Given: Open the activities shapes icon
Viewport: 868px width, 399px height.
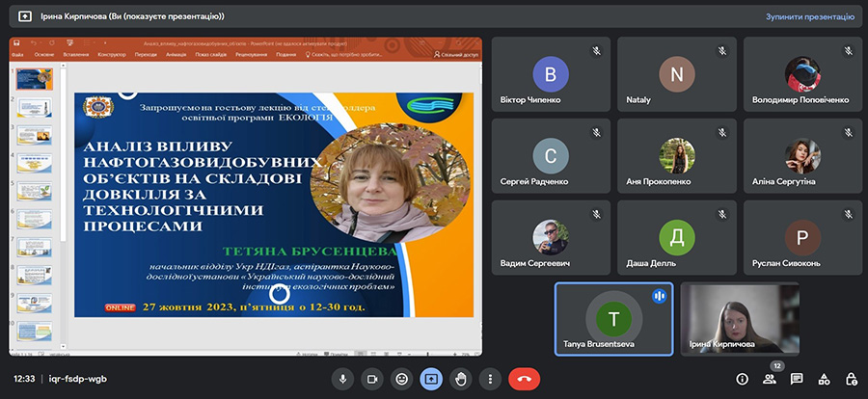Looking at the screenshot, I should [825, 379].
